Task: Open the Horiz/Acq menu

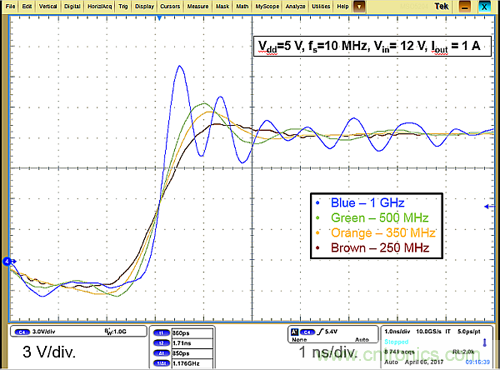Action: tap(100, 6)
